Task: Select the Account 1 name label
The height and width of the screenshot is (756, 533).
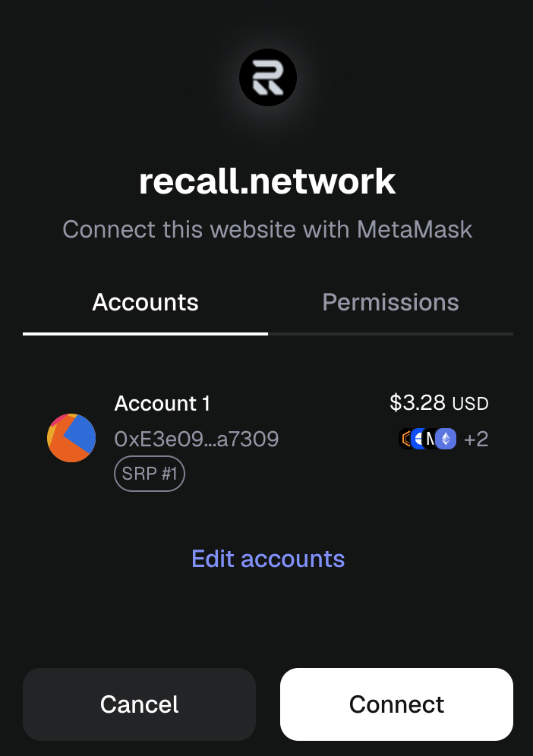Action: tap(162, 403)
